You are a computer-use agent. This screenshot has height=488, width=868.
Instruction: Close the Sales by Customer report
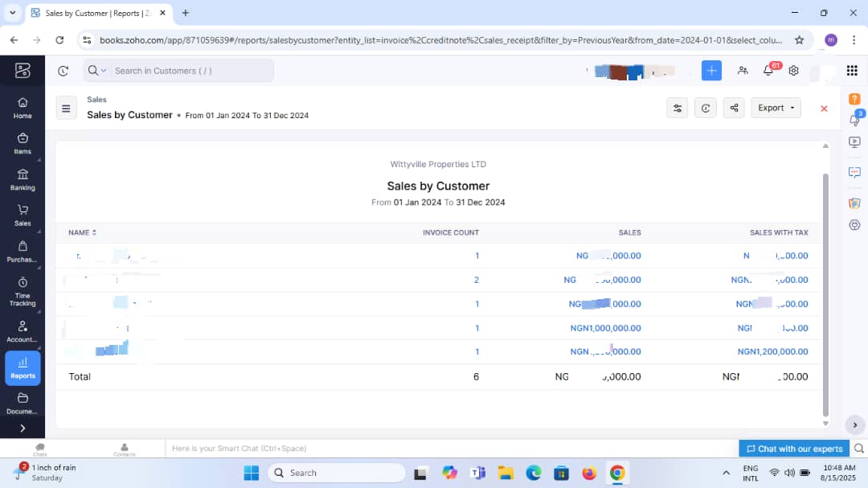824,109
